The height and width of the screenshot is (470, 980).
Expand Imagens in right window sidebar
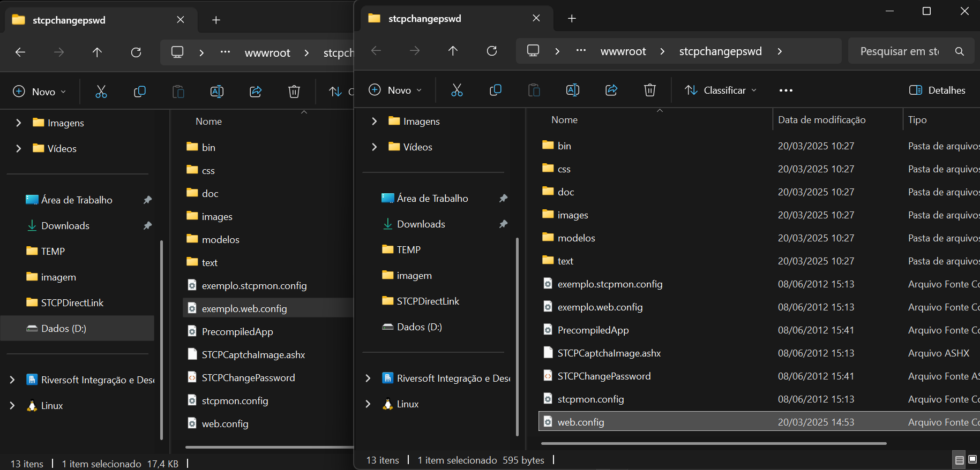coord(374,122)
